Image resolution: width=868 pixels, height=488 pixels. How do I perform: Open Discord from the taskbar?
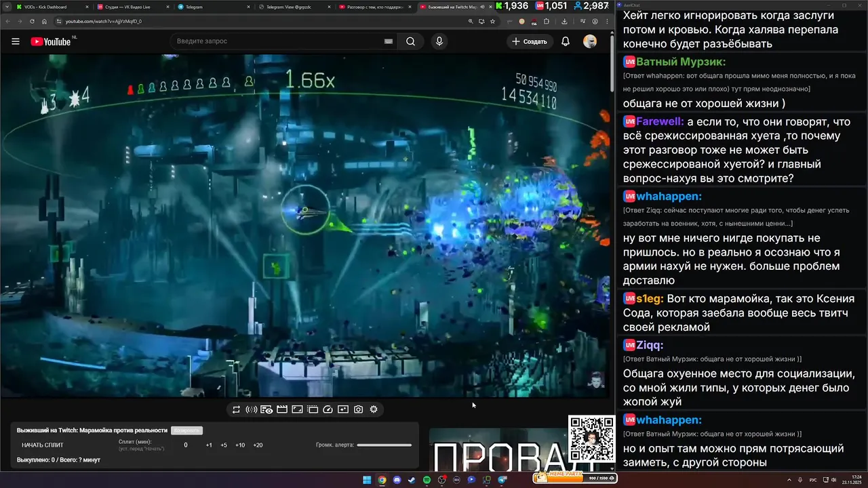pos(397,480)
